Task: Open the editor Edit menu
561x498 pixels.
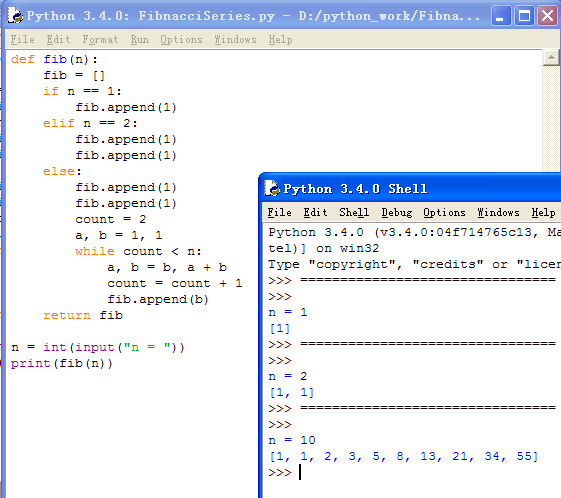Action: click(58, 39)
